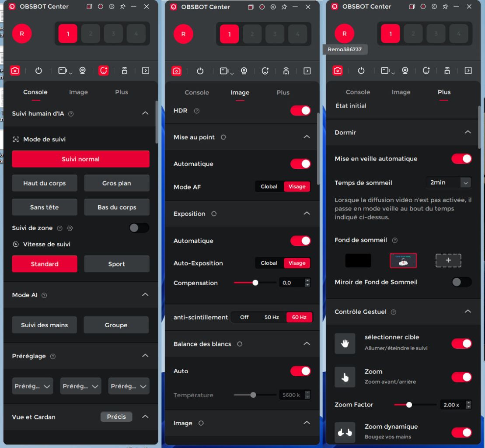Collapse the Dormir section
This screenshot has height=448, width=485.
click(x=468, y=132)
